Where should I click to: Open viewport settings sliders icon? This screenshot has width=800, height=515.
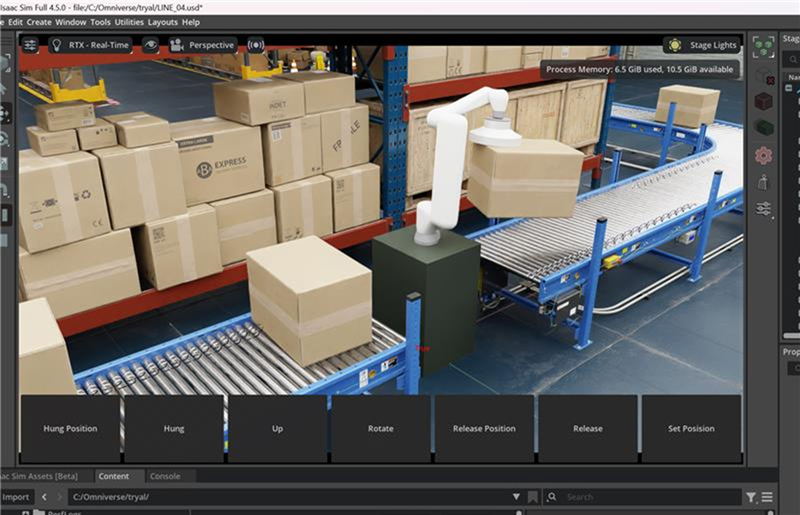(31, 45)
